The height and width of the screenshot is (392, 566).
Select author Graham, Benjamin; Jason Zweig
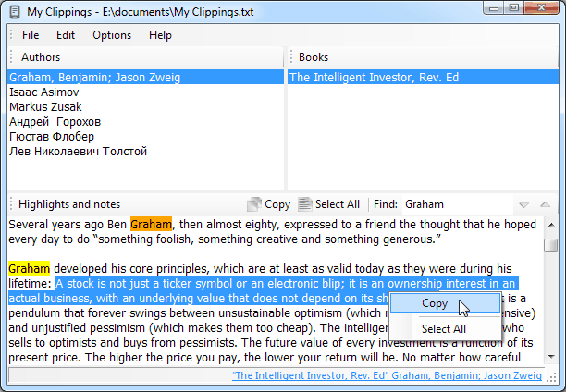tap(145, 78)
